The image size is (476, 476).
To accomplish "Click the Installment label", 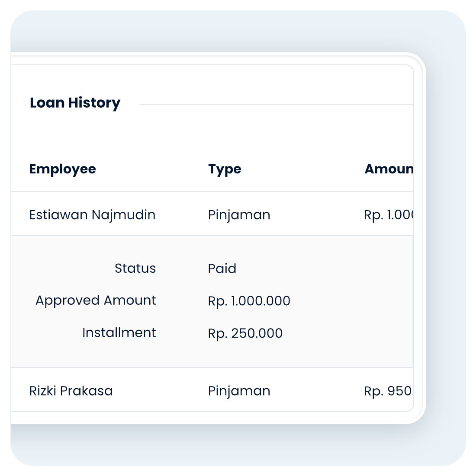I will coord(119,333).
